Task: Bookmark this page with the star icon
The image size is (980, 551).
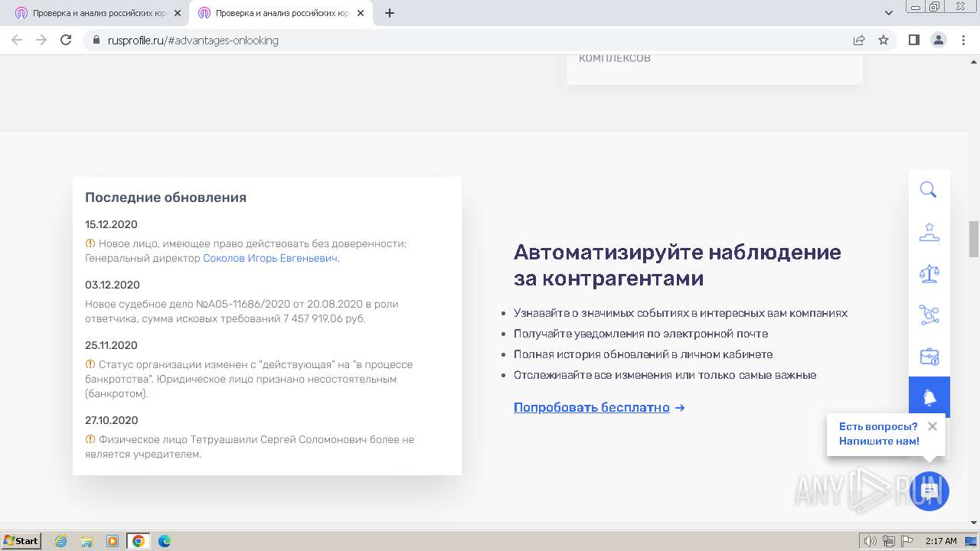Action: [x=884, y=40]
